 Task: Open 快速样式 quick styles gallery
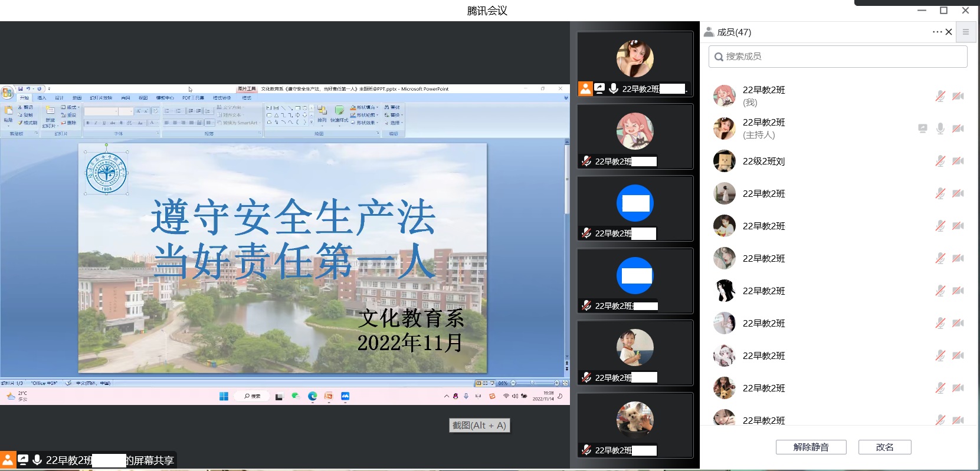pos(339,116)
